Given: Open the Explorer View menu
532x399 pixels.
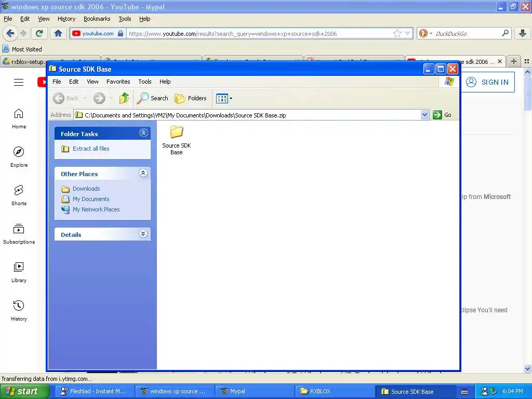Looking at the screenshot, I should (x=92, y=82).
